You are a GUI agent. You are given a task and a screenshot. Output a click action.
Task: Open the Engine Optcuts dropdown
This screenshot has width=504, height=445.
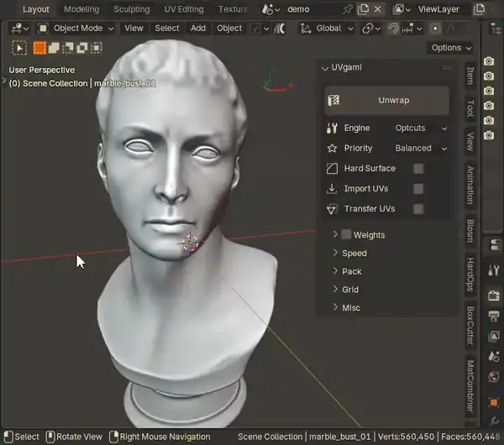[x=421, y=128]
